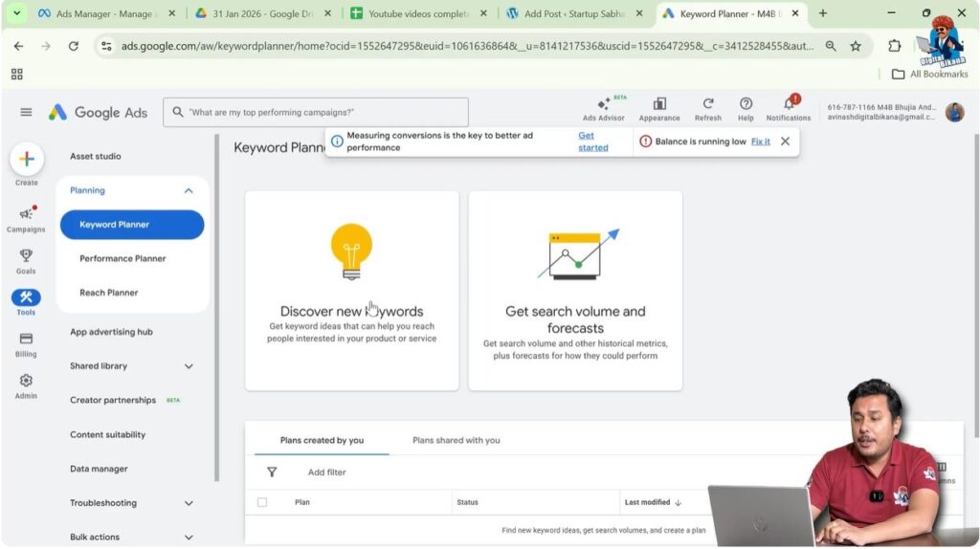
Task: Toggle the select-all checkbox in plans table
Action: pyautogui.click(x=262, y=502)
